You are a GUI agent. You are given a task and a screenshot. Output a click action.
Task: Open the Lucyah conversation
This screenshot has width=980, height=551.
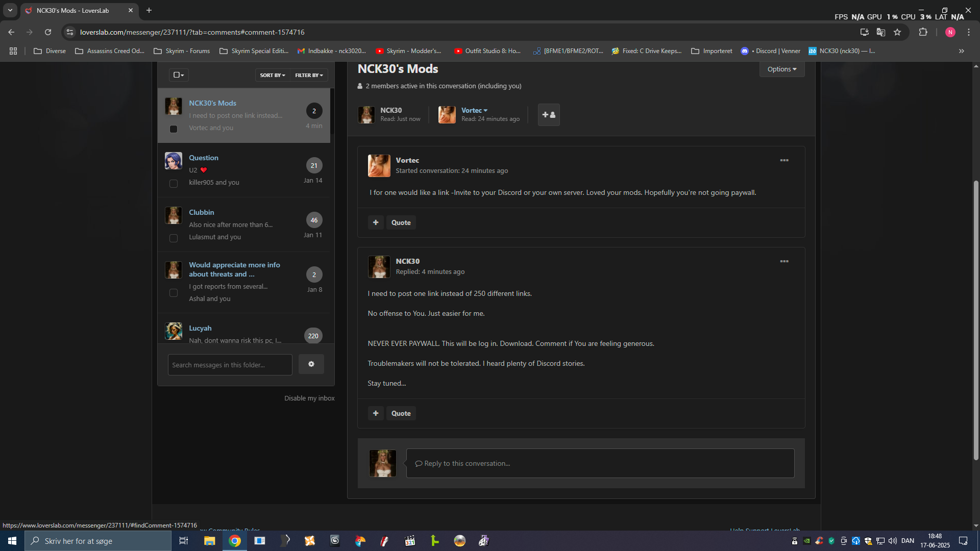pos(200,328)
